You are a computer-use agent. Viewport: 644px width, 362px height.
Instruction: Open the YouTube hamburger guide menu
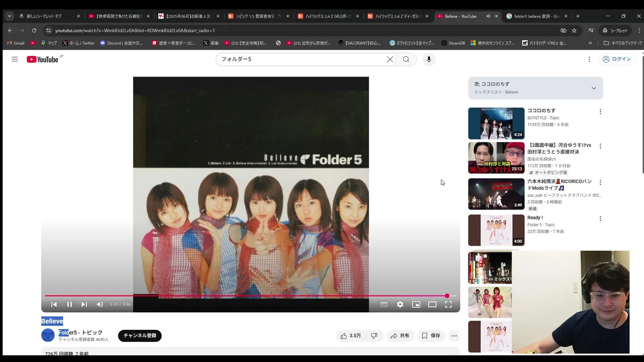coord(15,59)
